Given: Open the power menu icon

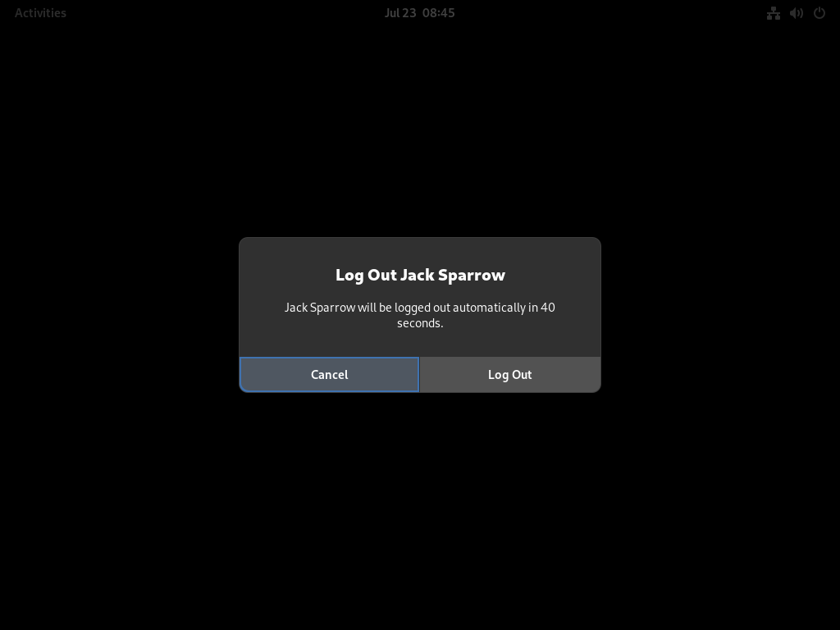Looking at the screenshot, I should tap(819, 13).
